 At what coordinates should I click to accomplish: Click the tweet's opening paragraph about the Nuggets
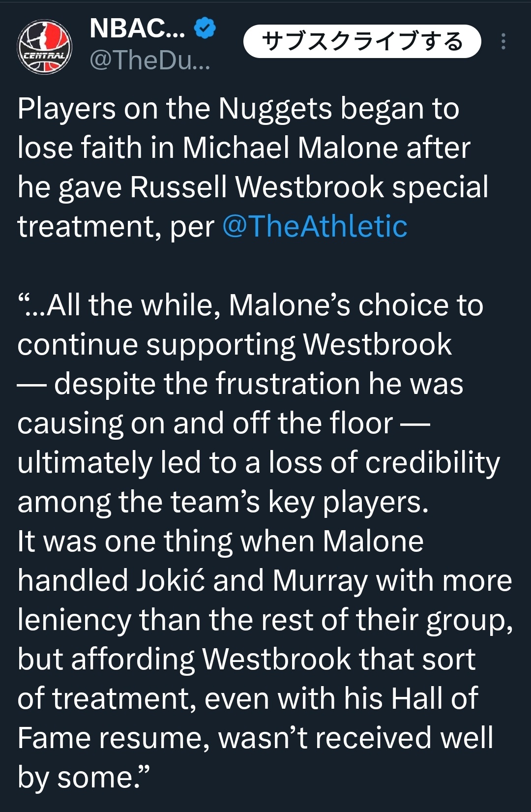(253, 167)
